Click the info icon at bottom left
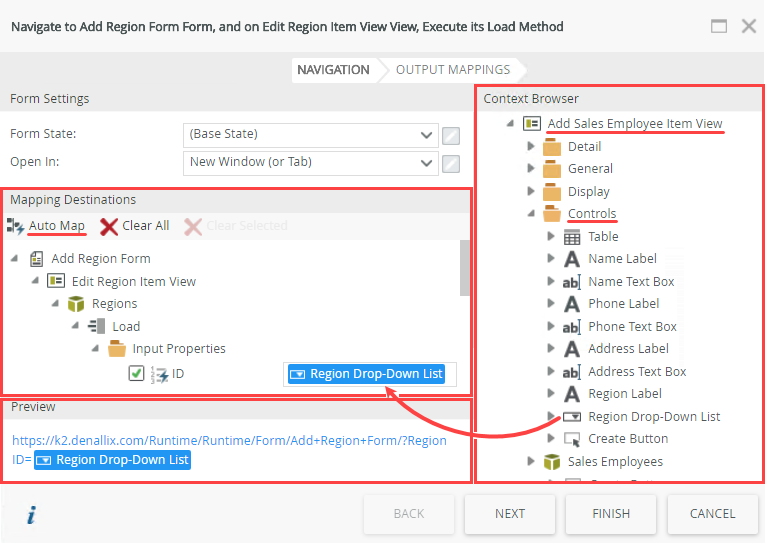The image size is (765, 543). click(x=32, y=515)
